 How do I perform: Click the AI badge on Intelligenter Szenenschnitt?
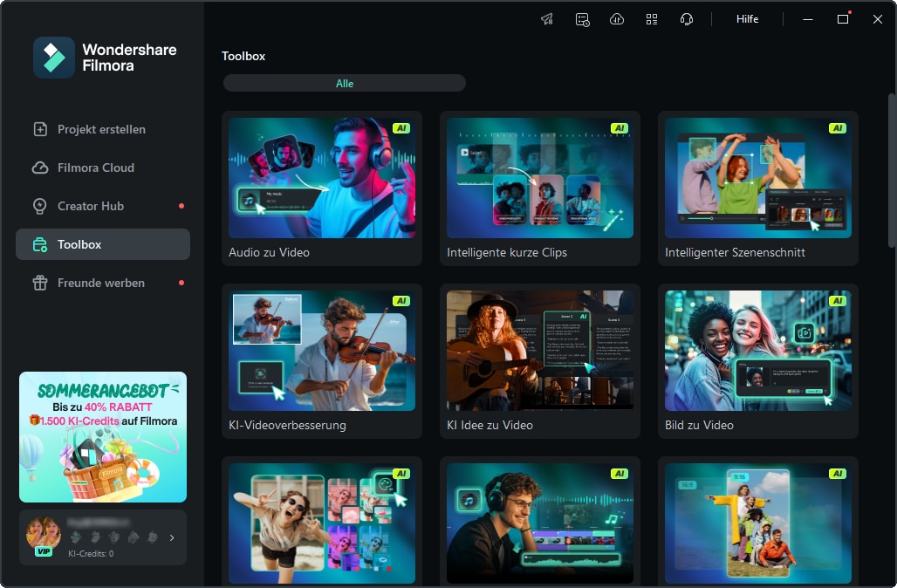838,128
